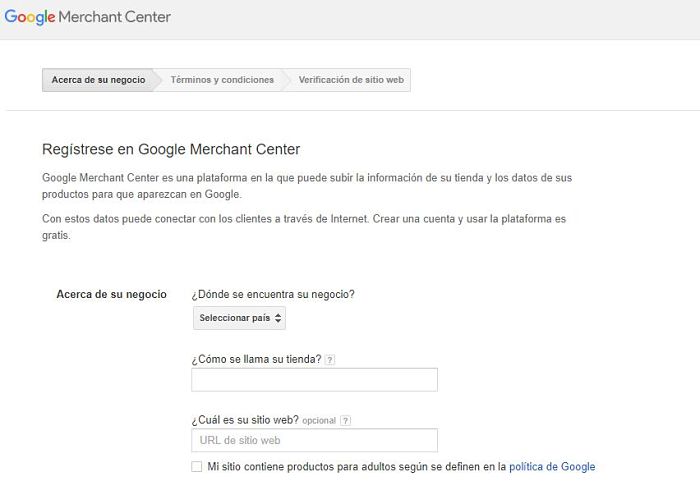Switch to Verificación de sitio web step

click(351, 80)
